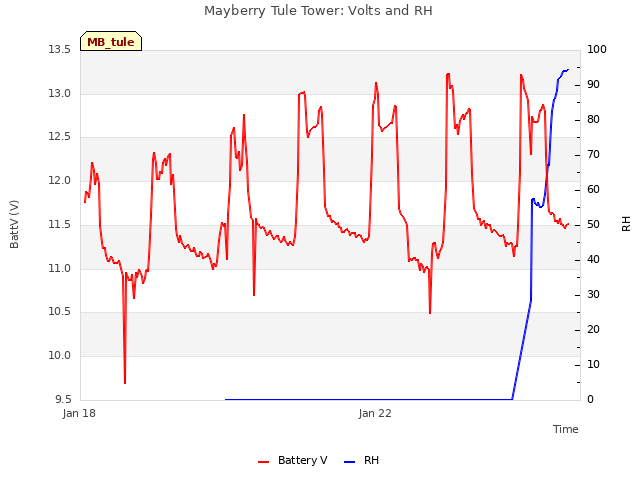
Task: Click the 40 right axis value
Action: pos(593,260)
